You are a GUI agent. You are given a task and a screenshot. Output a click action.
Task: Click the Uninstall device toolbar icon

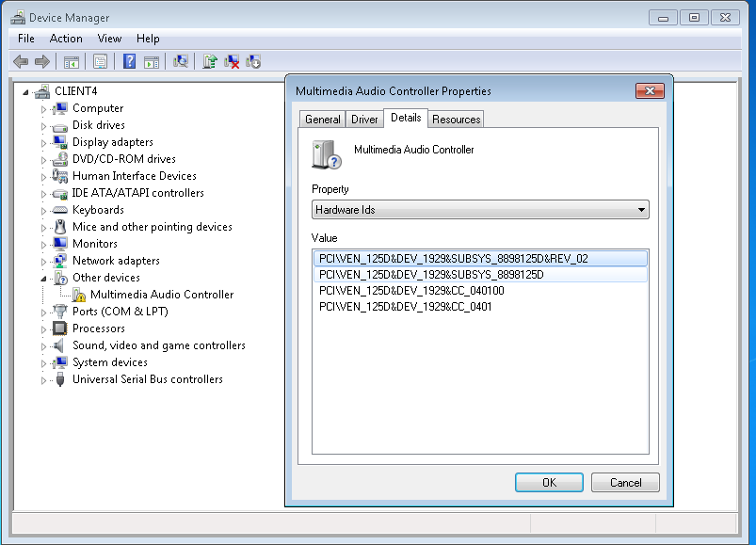pos(231,61)
